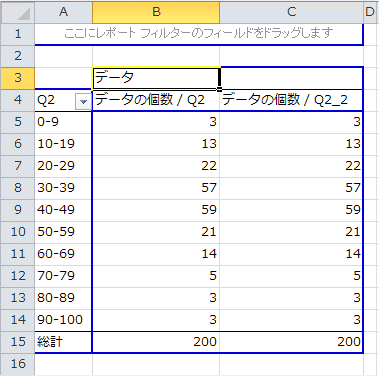Click the select-all corner of the sheet

[18, 12]
